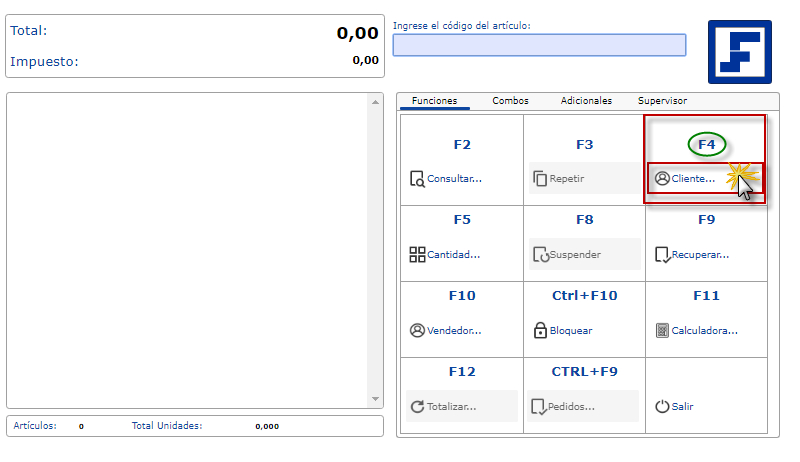This screenshot has width=800, height=462.
Task: Click the Consultar... button label
Action: (454, 179)
